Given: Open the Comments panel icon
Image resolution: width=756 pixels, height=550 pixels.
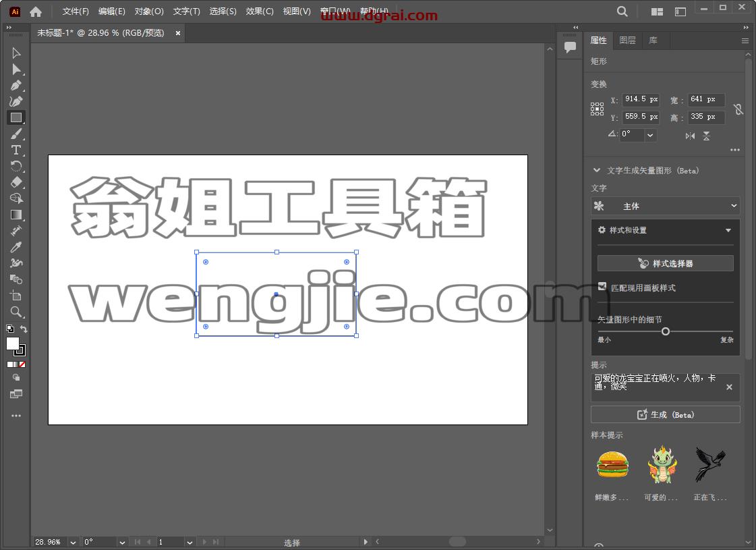Looking at the screenshot, I should point(570,47).
